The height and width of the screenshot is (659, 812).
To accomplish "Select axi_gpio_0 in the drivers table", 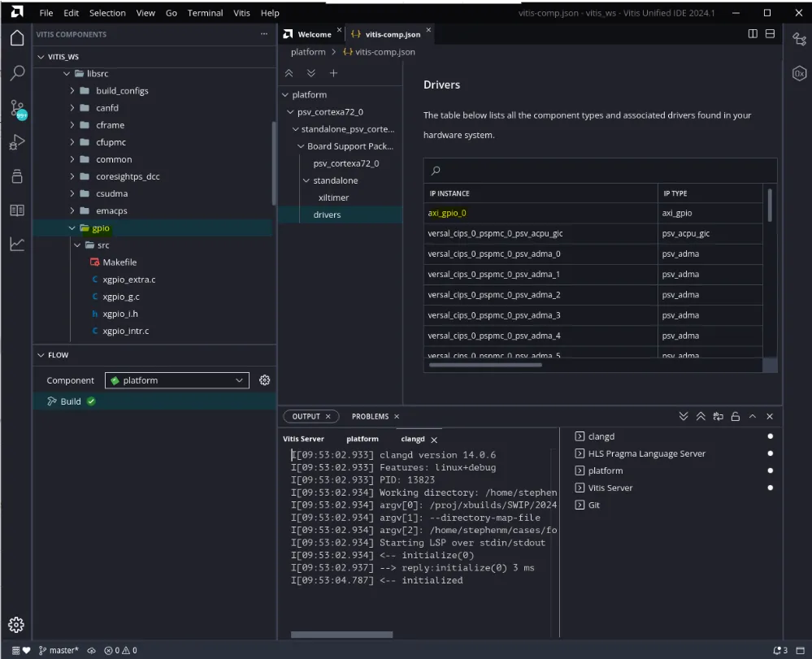I will [x=447, y=213].
